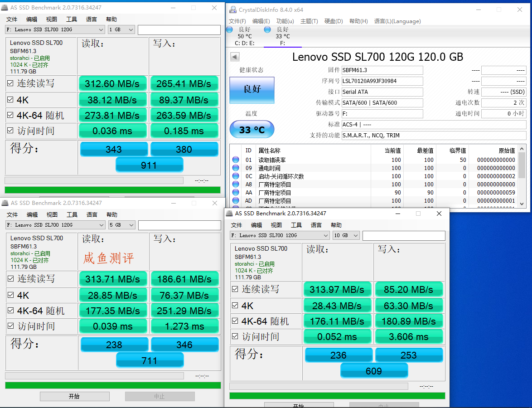The width and height of the screenshot is (532, 408).
Task: Click 开始 button in 5 GB window
Action: pos(75,396)
